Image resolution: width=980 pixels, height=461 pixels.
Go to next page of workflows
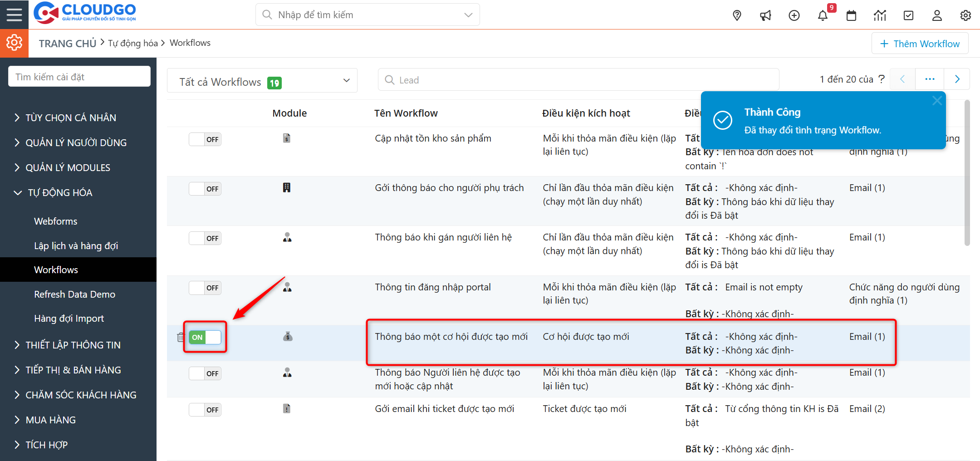[x=957, y=79]
